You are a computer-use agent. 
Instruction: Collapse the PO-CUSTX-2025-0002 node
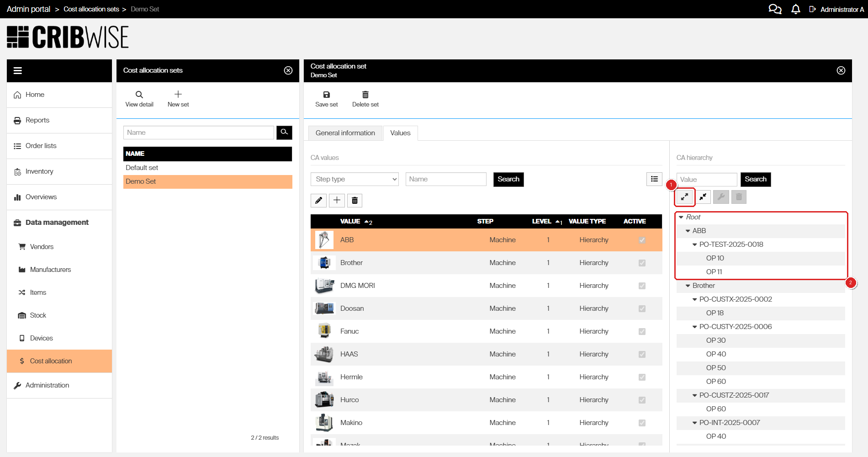click(695, 299)
